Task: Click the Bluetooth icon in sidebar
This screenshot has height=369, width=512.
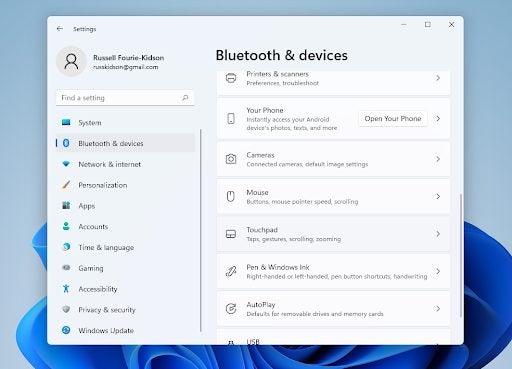Action: (x=66, y=143)
